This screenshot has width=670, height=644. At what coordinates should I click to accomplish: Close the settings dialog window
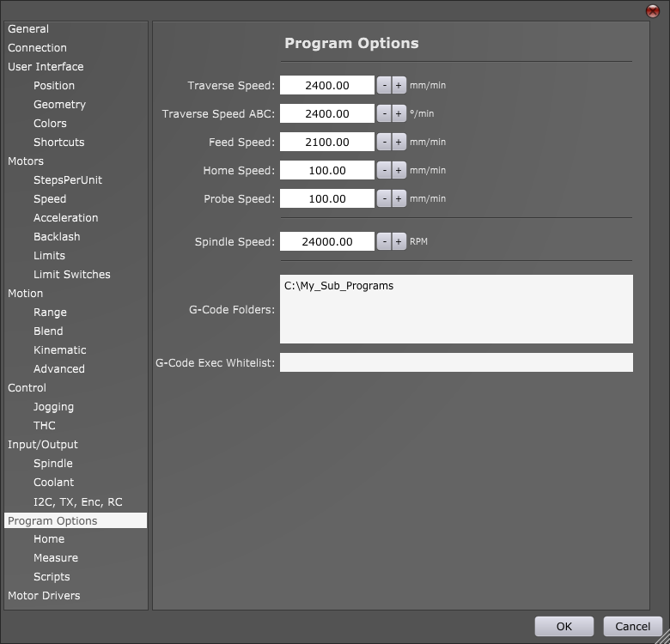tap(652, 10)
